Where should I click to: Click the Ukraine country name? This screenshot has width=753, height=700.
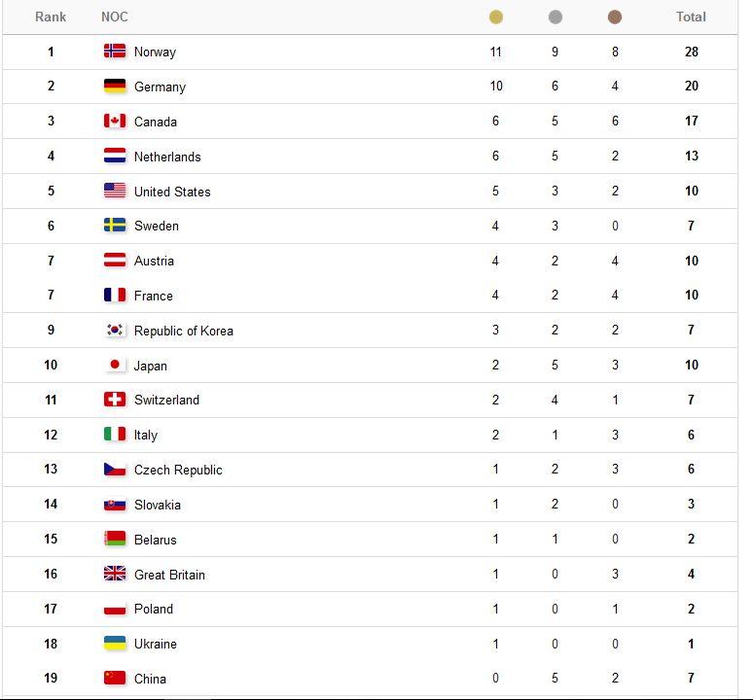coord(156,644)
